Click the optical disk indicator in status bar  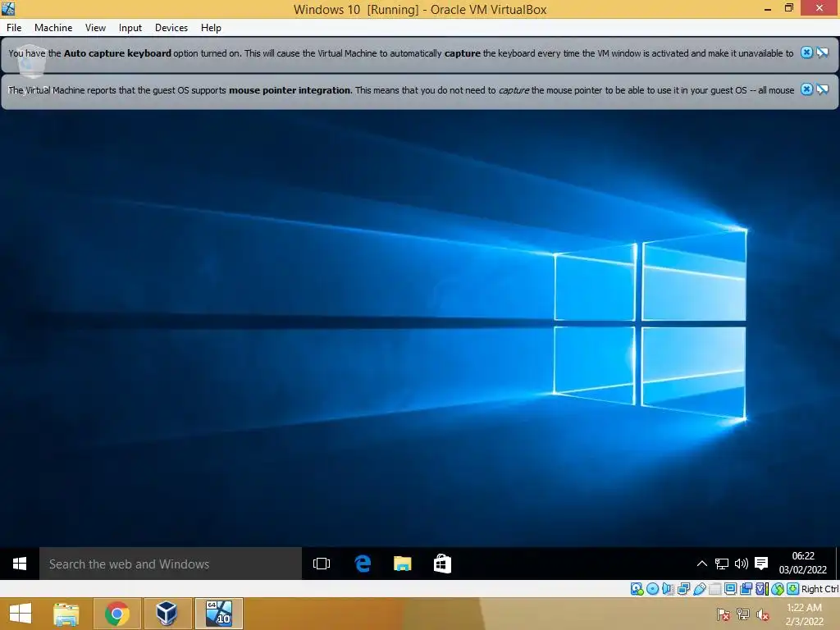(652, 589)
